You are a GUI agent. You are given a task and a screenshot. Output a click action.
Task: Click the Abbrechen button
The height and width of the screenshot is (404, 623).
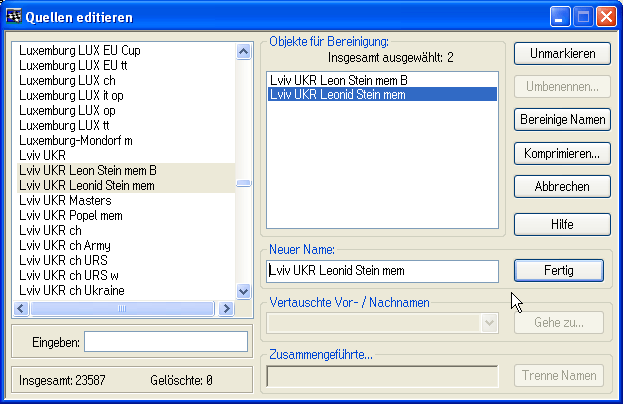pos(562,186)
